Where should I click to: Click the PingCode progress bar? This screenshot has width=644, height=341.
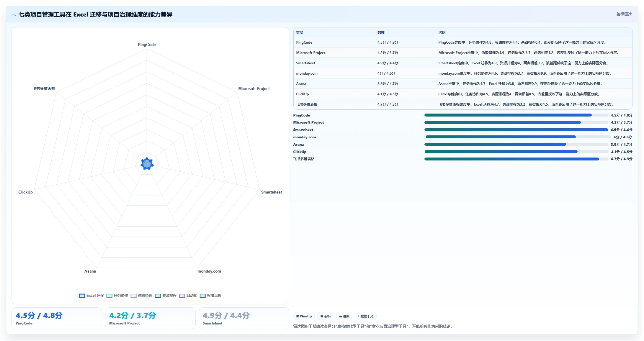pos(516,115)
